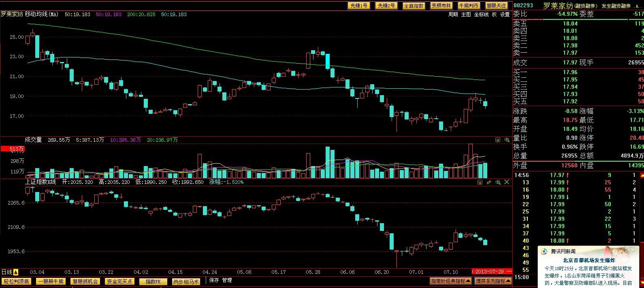This screenshot has width=644, height=288.
Task: Open the 坐标线 coordinate lines menu
Action: pos(482,15)
